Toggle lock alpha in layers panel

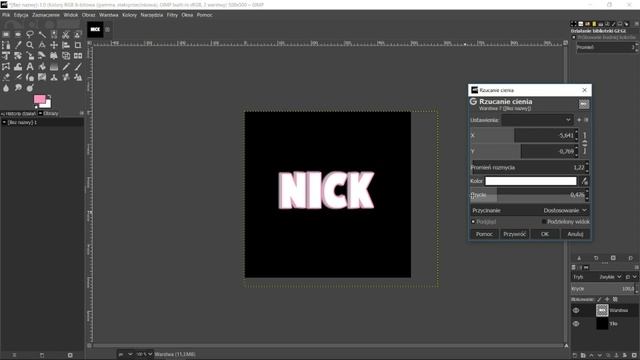615,299
